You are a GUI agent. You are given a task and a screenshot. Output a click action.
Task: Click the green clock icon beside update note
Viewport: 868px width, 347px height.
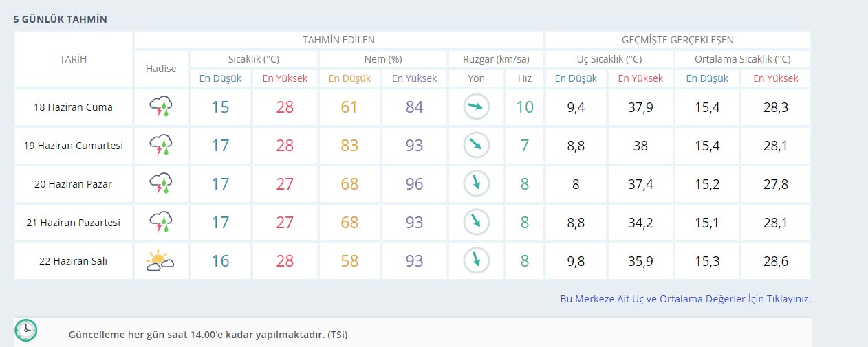pos(26,331)
